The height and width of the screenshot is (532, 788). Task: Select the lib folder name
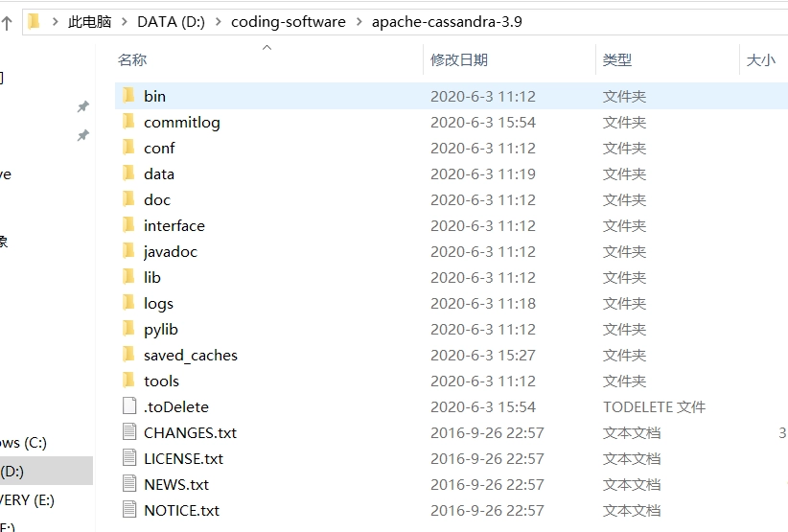(x=151, y=277)
